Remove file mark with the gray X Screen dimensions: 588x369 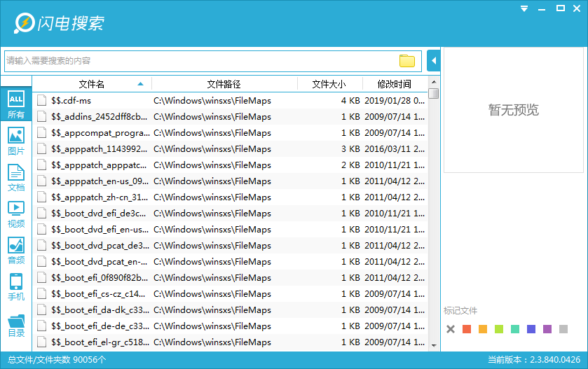coord(451,329)
